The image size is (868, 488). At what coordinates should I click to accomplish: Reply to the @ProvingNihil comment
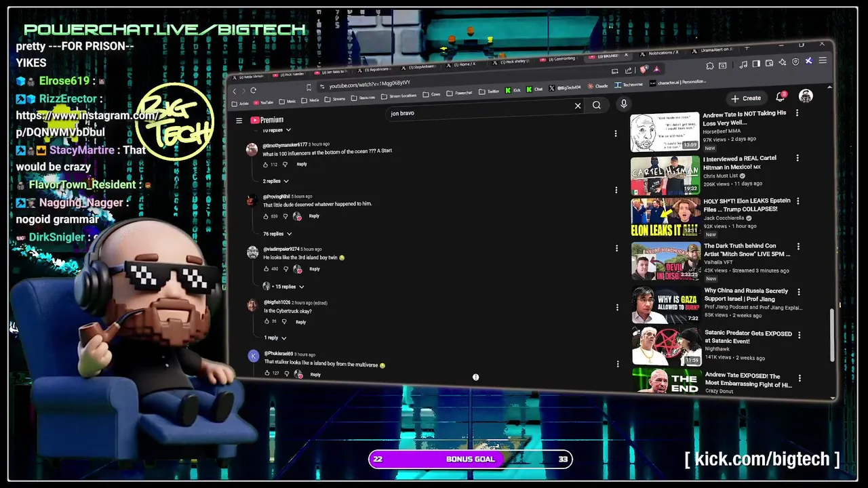tap(314, 216)
